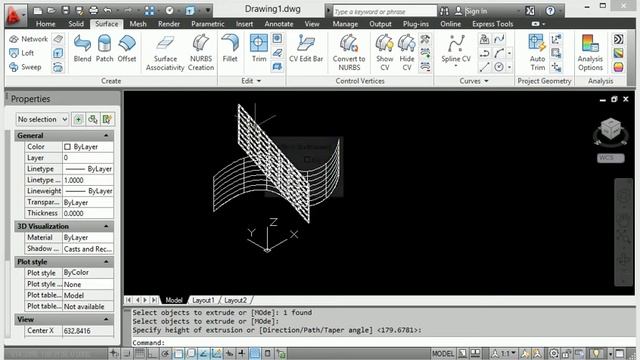The height and width of the screenshot is (360, 640).
Task: Click the Model tab
Action: (x=174, y=300)
